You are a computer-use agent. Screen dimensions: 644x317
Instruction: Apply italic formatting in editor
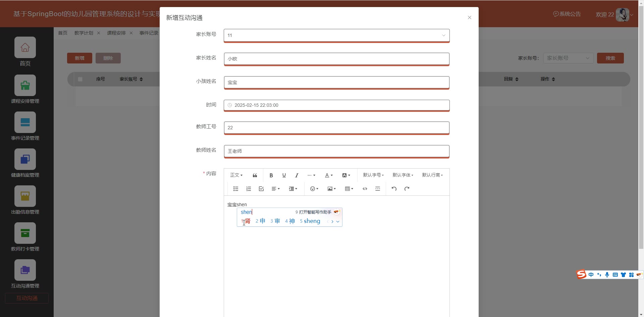tap(297, 175)
